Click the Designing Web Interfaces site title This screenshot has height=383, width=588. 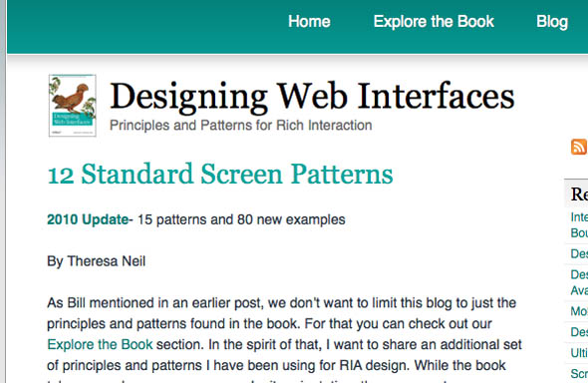312,97
